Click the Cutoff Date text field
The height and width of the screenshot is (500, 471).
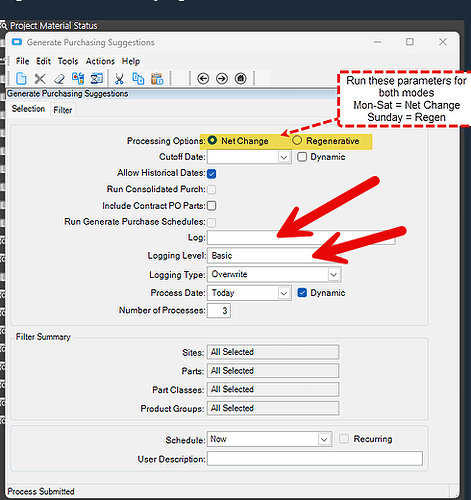click(243, 157)
